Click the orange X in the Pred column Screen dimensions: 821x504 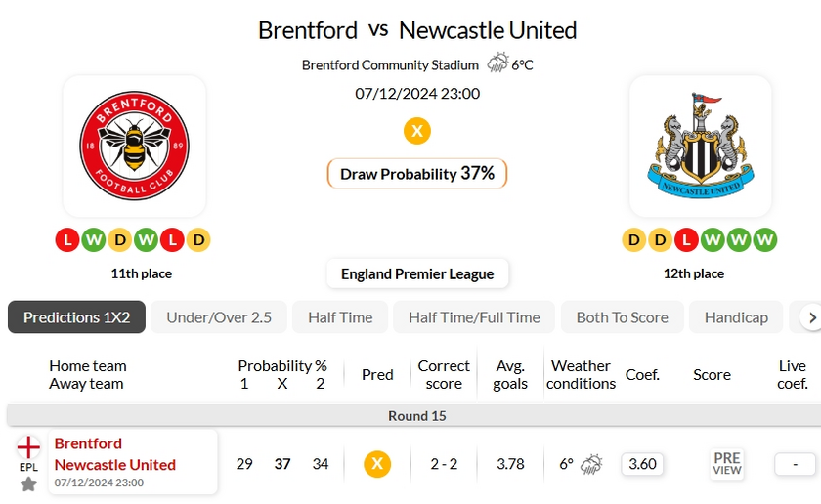(376, 464)
